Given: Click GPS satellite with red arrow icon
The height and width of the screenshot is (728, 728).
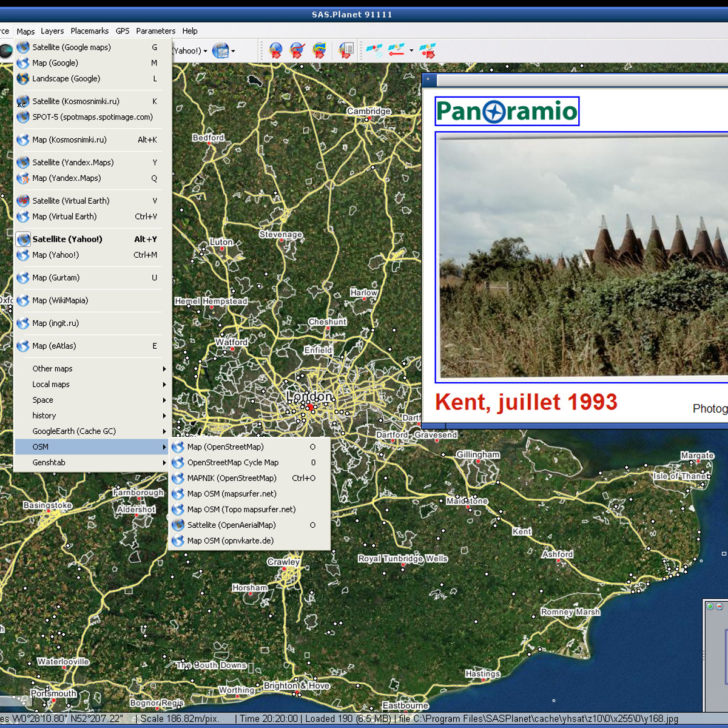Looking at the screenshot, I should pos(428,51).
